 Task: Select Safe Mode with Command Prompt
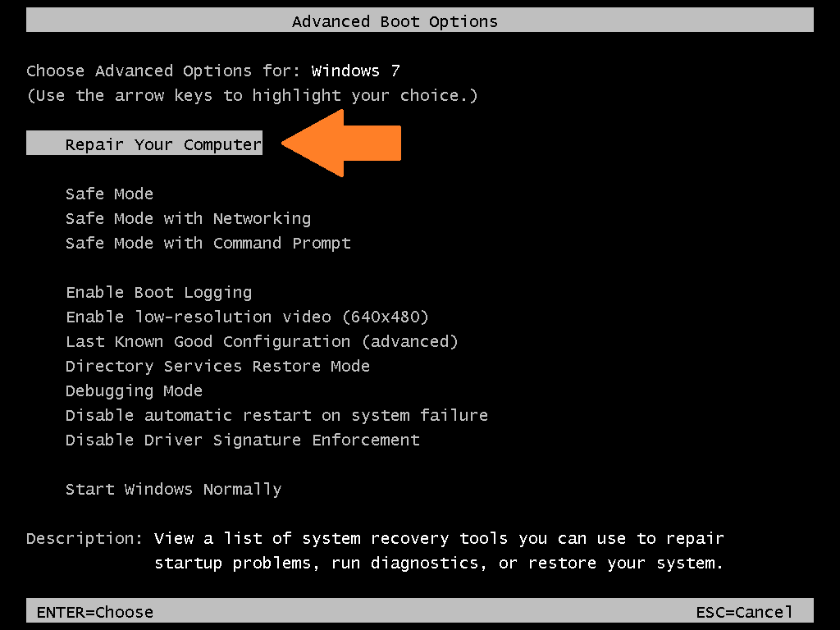click(208, 243)
